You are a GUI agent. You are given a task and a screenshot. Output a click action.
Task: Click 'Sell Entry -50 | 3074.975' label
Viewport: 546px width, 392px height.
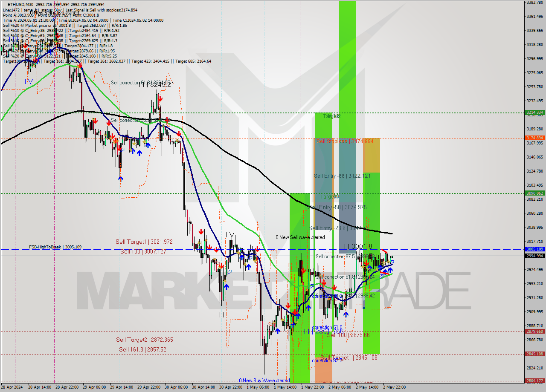tap(337, 207)
